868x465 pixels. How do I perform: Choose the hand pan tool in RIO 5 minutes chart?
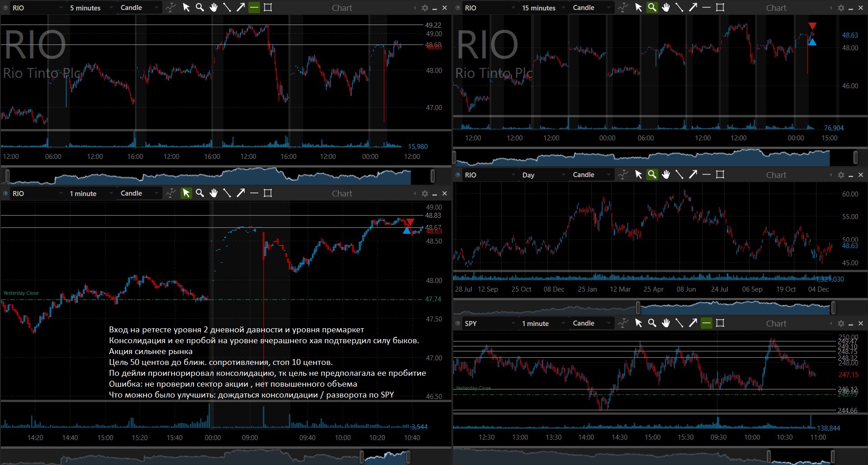(213, 8)
